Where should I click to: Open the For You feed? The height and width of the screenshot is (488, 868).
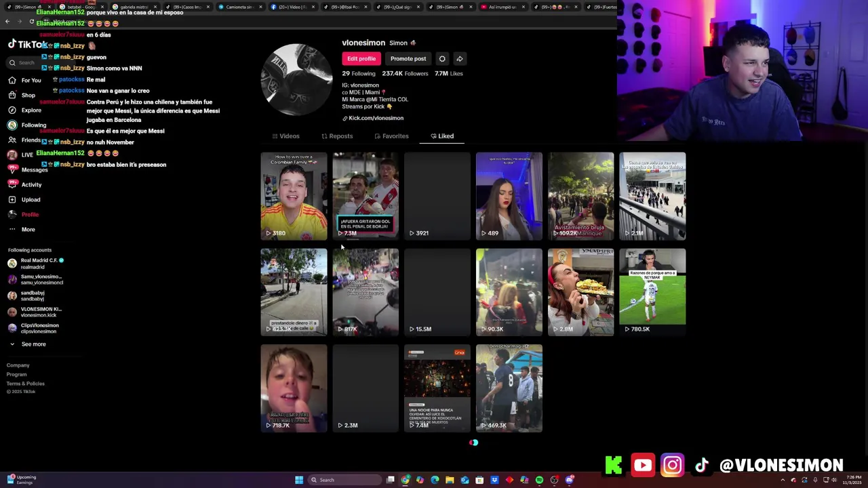pyautogui.click(x=24, y=80)
